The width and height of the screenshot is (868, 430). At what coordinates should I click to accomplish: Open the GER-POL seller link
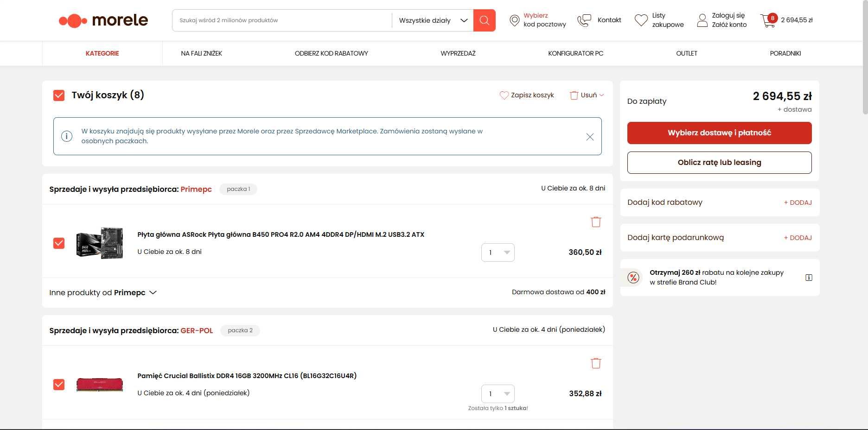click(x=197, y=330)
